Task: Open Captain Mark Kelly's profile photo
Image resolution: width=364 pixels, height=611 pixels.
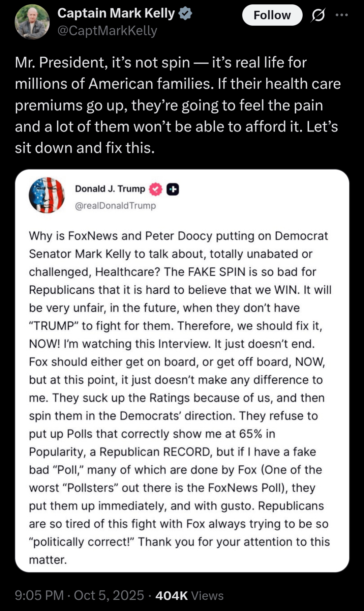Action: [32, 22]
